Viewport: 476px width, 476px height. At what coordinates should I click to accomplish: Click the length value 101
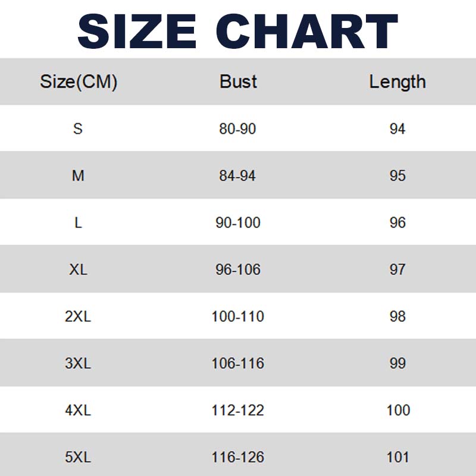coord(397,458)
